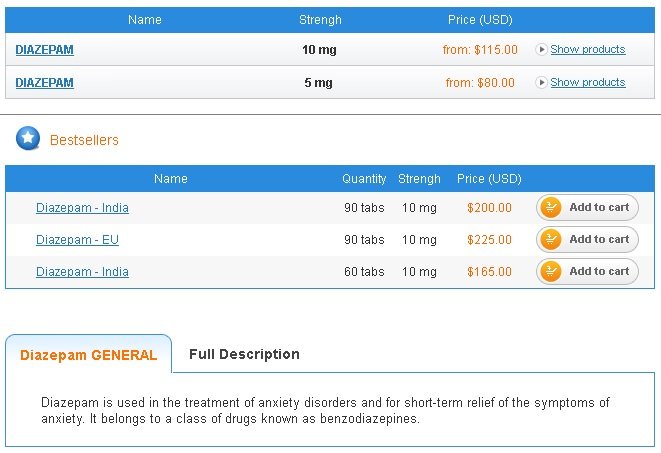
Task: Click the orange Bestsellers heading text
Action: [84, 140]
